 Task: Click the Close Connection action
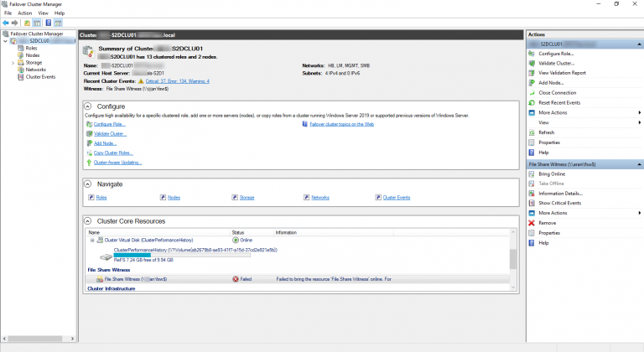(558, 93)
